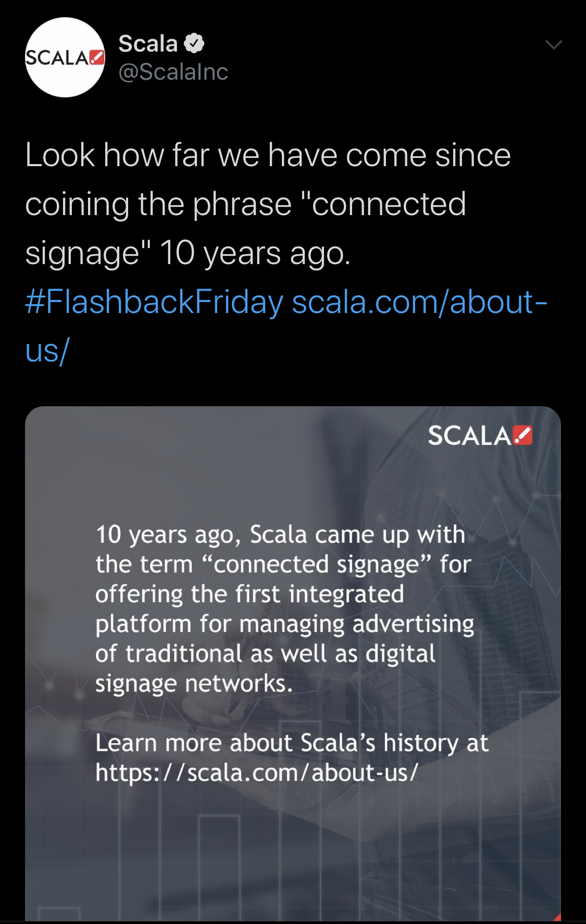This screenshot has width=586, height=924.
Task: Click the "us/" continuation of the link
Action: pos(47,351)
